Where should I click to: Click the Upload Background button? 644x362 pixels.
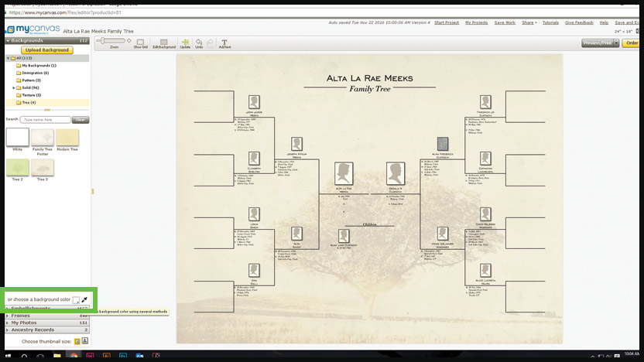pyautogui.click(x=47, y=50)
